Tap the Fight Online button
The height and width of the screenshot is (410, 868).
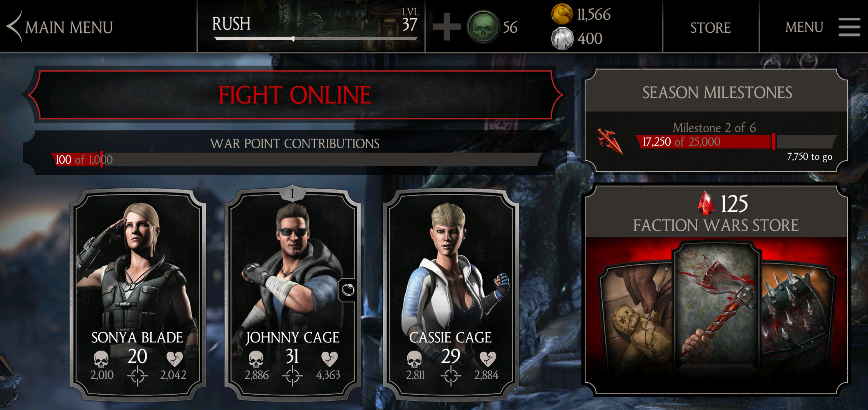[295, 95]
